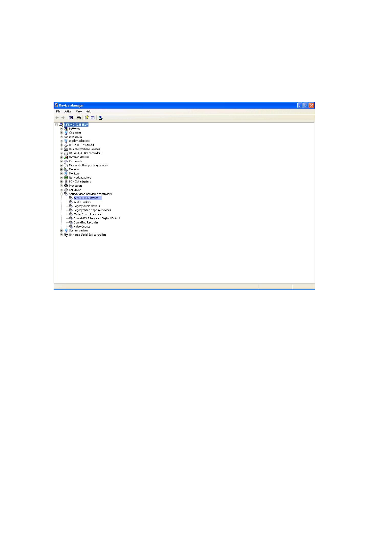This screenshot has width=392, height=554.
Task: Click the System devices label
Action: (78, 230)
